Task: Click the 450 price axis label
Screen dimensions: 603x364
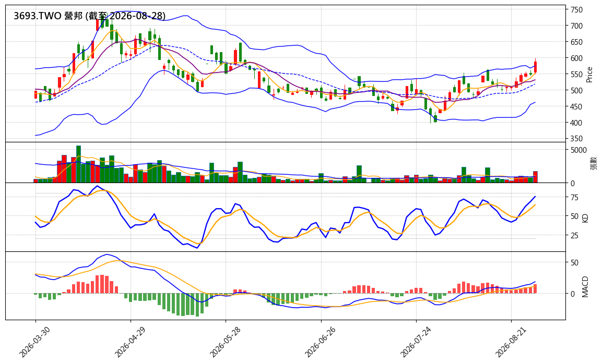Action: click(576, 106)
